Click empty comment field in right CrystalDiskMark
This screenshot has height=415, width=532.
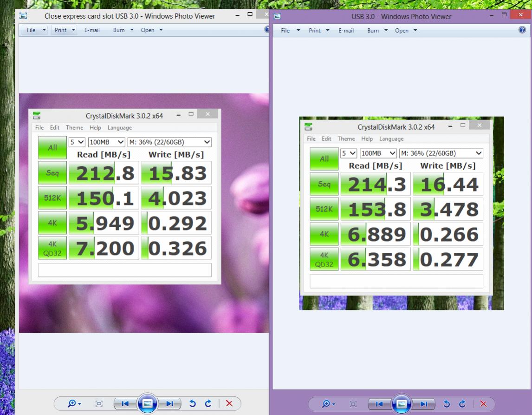(x=396, y=281)
